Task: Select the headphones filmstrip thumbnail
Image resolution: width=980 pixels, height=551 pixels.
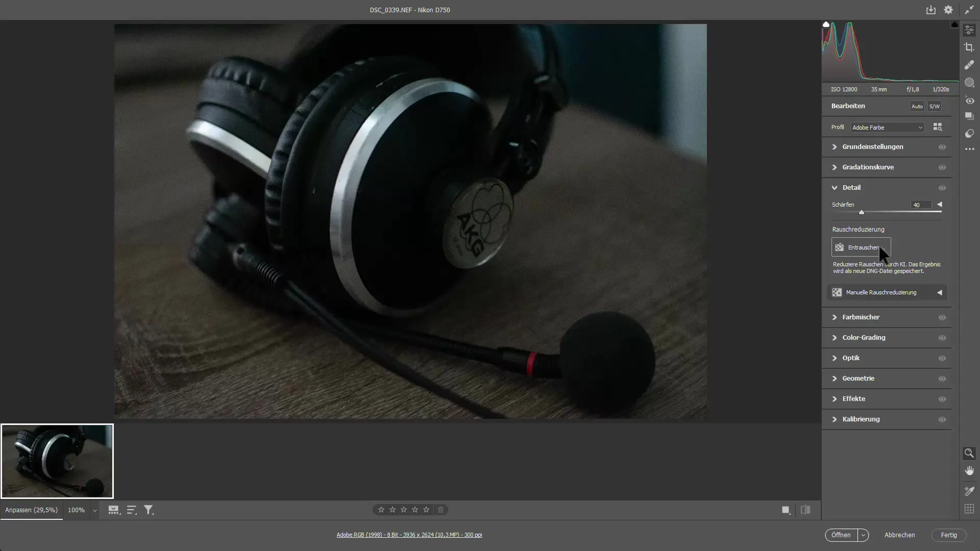Action: (x=57, y=461)
